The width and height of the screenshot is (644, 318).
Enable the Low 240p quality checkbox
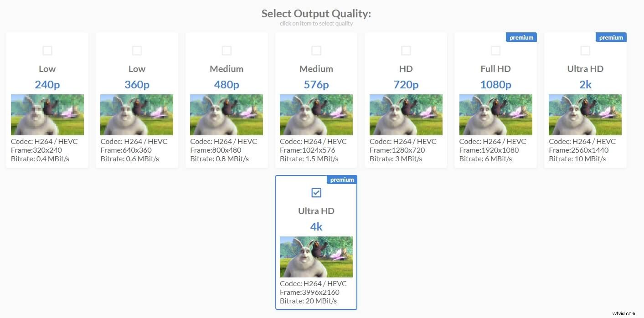pyautogui.click(x=47, y=50)
